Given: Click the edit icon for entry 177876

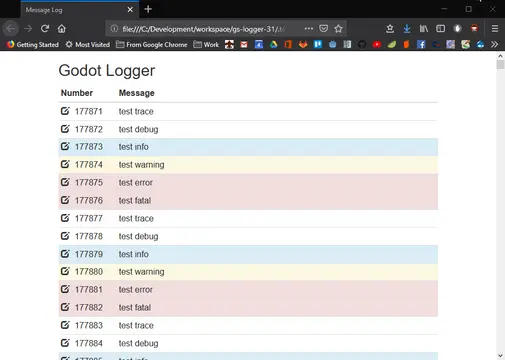Looking at the screenshot, I should pyautogui.click(x=65, y=200).
